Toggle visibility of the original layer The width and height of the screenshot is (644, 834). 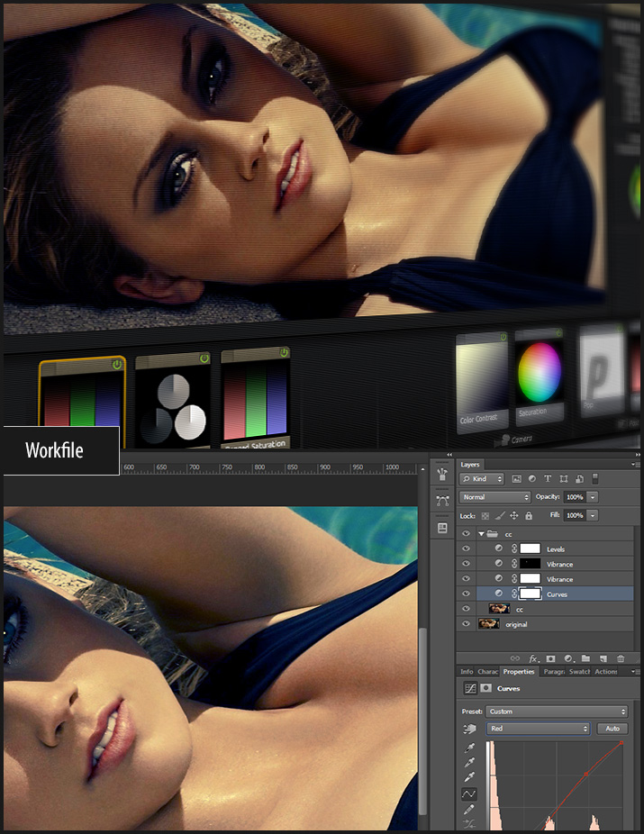point(466,624)
